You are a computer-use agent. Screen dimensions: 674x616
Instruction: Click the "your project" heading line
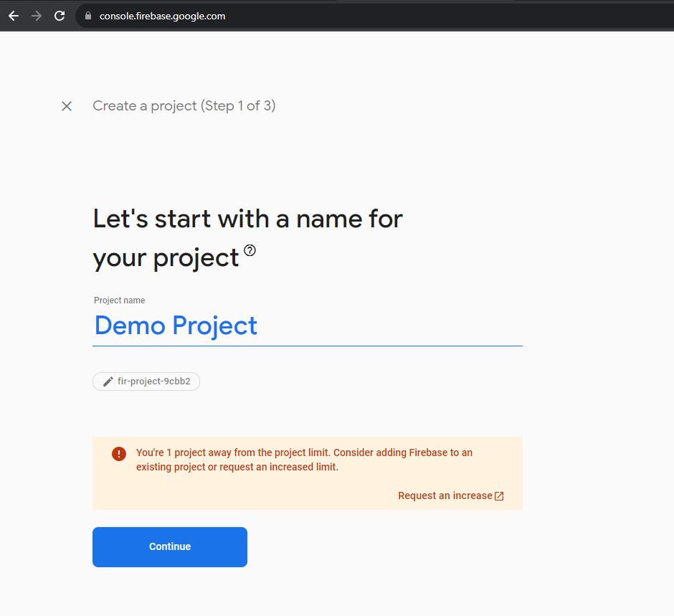tap(166, 257)
